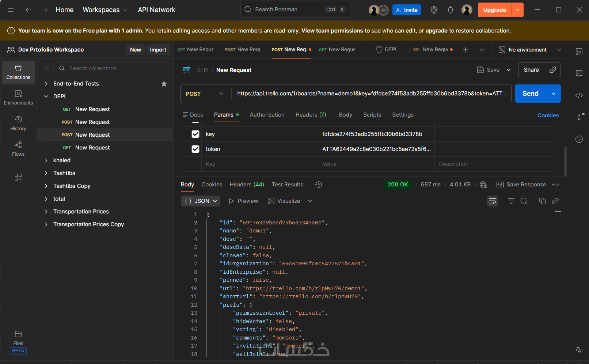This screenshot has width=589, height=364.
Task: Open the response Test Results tab
Action: [x=287, y=185]
